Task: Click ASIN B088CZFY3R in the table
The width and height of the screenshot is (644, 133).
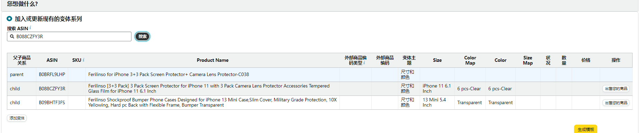Action: pyautogui.click(x=52, y=89)
